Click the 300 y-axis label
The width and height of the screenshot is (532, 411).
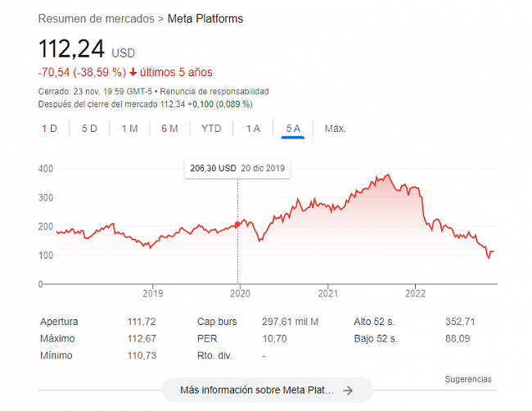(46, 197)
